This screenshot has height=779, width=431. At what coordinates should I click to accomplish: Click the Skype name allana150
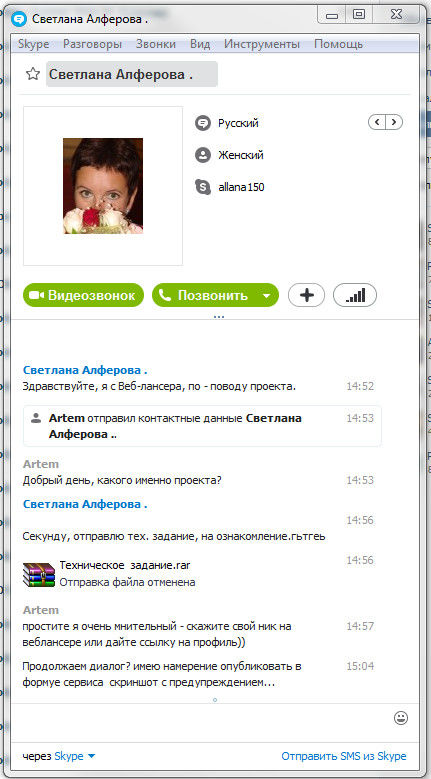(x=241, y=187)
